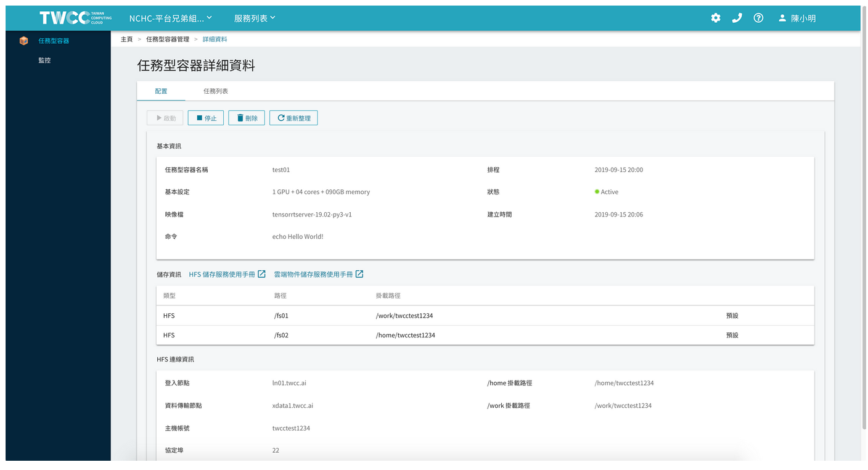Screen dimensions: 868x470
Task: Click the image name tensorrtserver-19.02-py3-v1
Action: click(312, 215)
